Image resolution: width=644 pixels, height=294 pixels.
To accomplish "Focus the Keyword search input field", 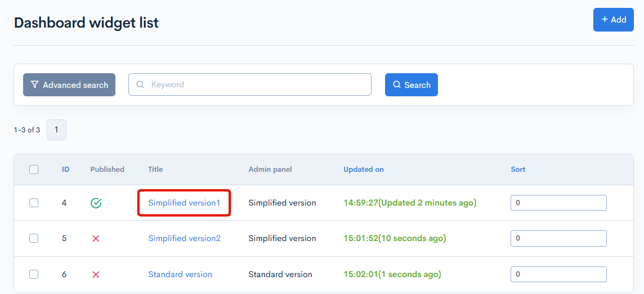I will pos(256,84).
